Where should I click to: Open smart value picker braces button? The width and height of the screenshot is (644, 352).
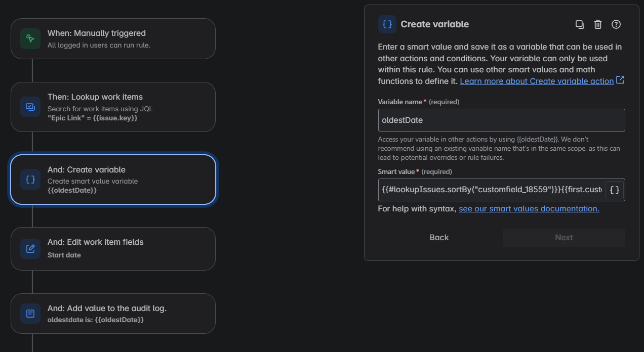click(x=614, y=190)
